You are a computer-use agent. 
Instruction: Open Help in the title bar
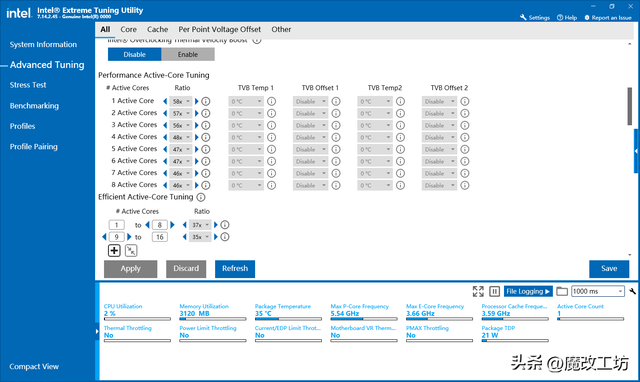point(567,18)
